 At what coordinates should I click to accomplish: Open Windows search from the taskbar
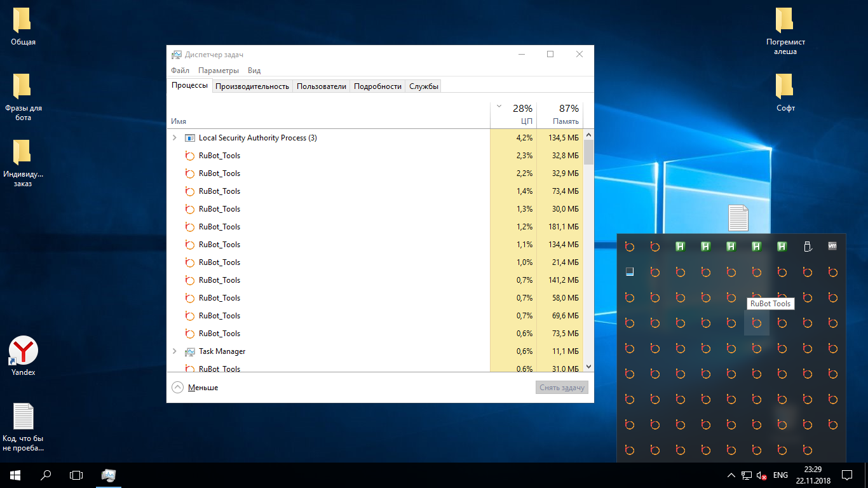[x=46, y=475]
